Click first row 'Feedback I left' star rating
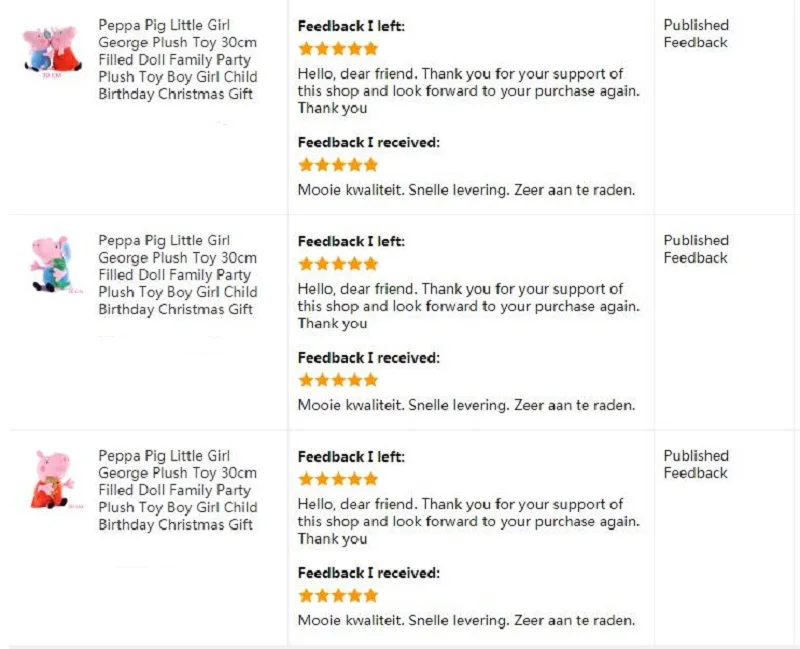This screenshot has height=649, width=800. pos(338,49)
